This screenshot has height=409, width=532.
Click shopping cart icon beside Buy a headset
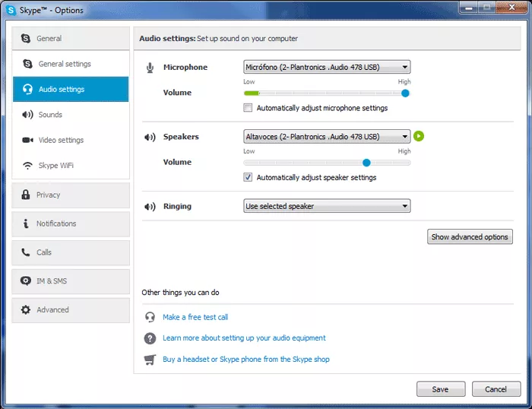pos(150,360)
